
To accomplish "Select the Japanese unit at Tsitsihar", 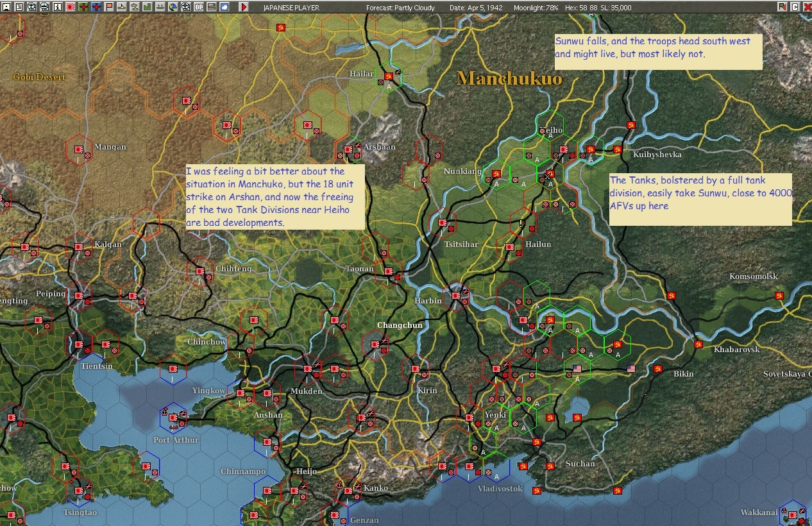I will [x=443, y=223].
